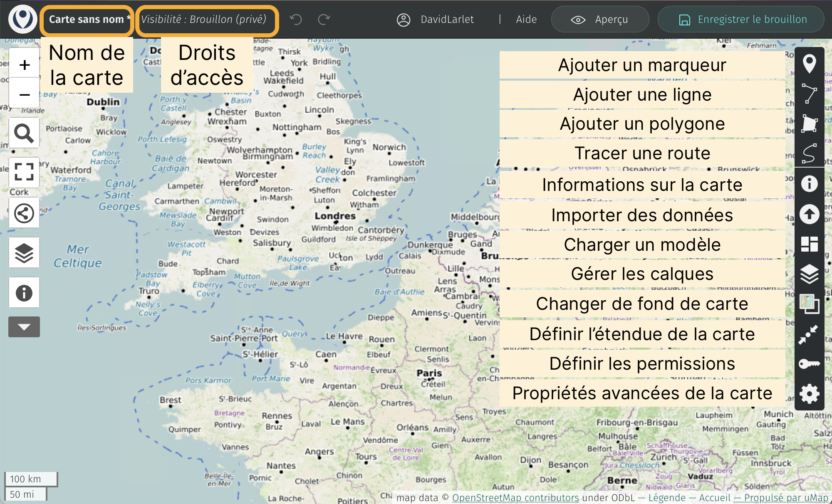Click the Aperçu preview button
The width and height of the screenshot is (832, 504).
click(x=600, y=20)
